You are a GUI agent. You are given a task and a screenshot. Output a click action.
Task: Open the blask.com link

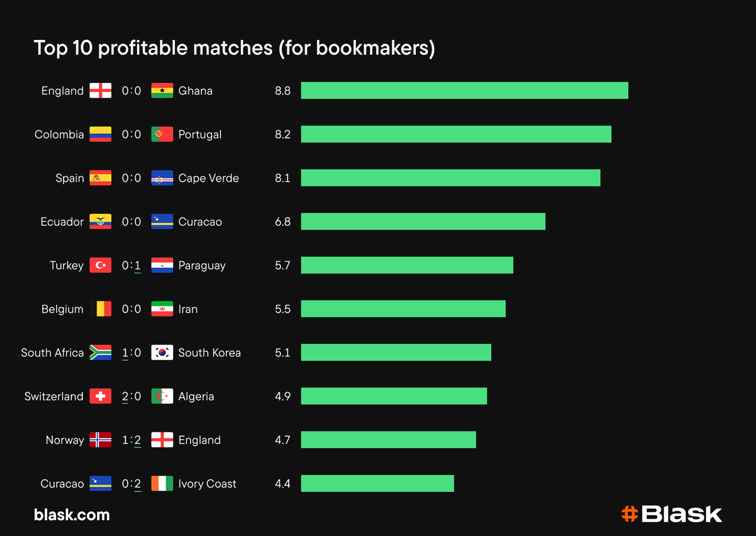[72, 514]
